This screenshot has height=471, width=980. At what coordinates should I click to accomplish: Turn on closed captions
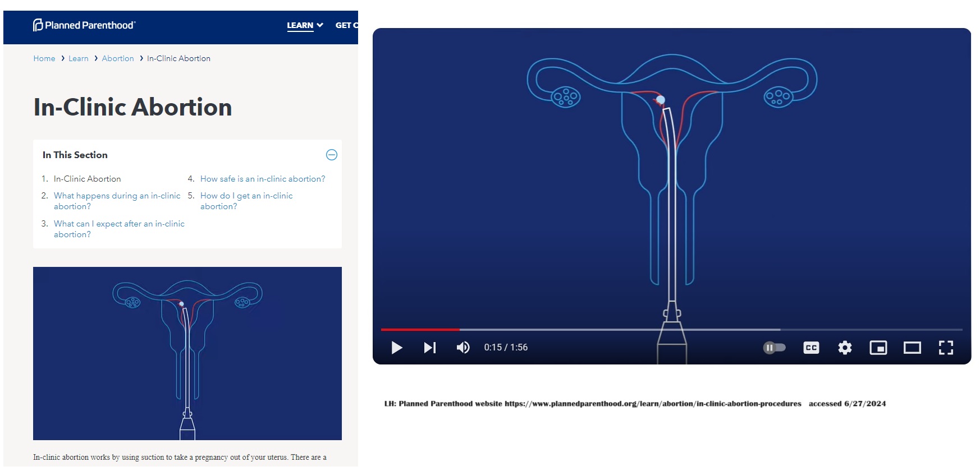click(811, 348)
